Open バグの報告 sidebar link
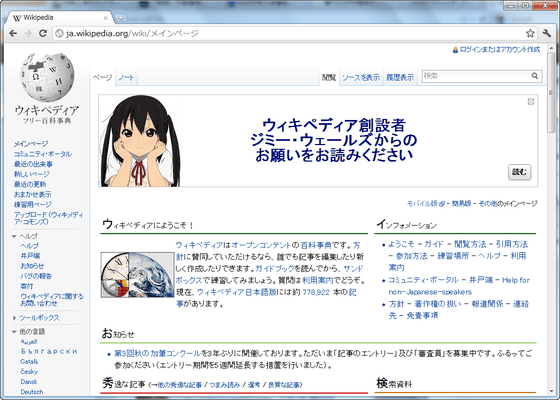560x400 pixels. tap(36, 276)
